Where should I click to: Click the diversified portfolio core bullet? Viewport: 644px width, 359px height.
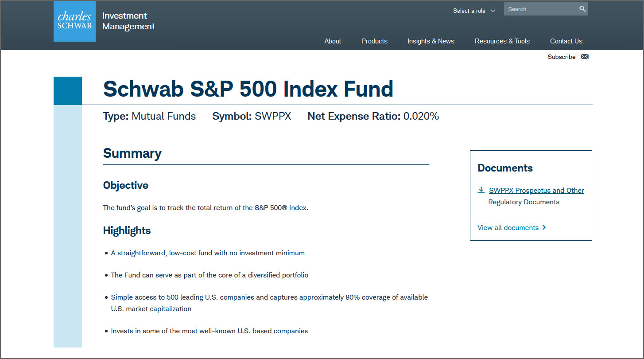click(209, 275)
